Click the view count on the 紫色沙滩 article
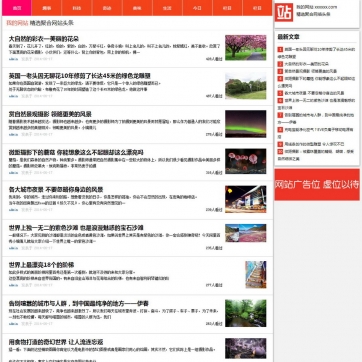Image resolution: width=362 pixels, height=362 pixels. [x=214, y=248]
